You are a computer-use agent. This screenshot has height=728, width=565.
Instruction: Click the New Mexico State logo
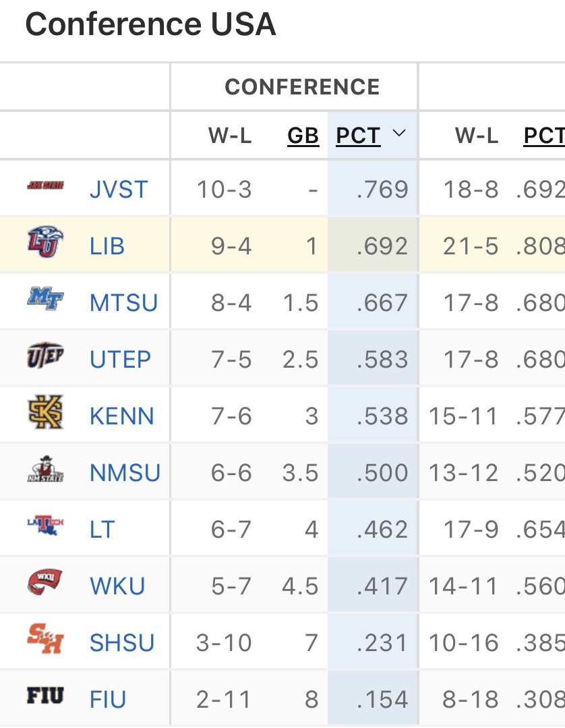pyautogui.click(x=45, y=470)
